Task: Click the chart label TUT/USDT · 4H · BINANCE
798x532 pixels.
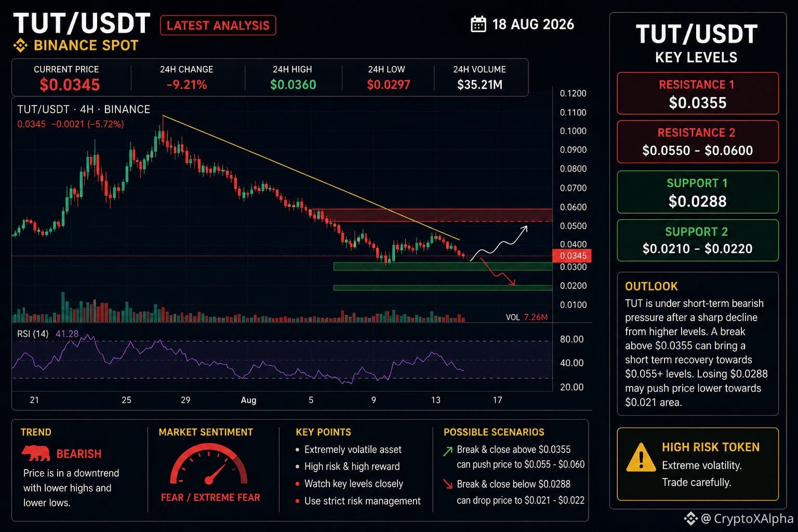Action: coord(84,109)
